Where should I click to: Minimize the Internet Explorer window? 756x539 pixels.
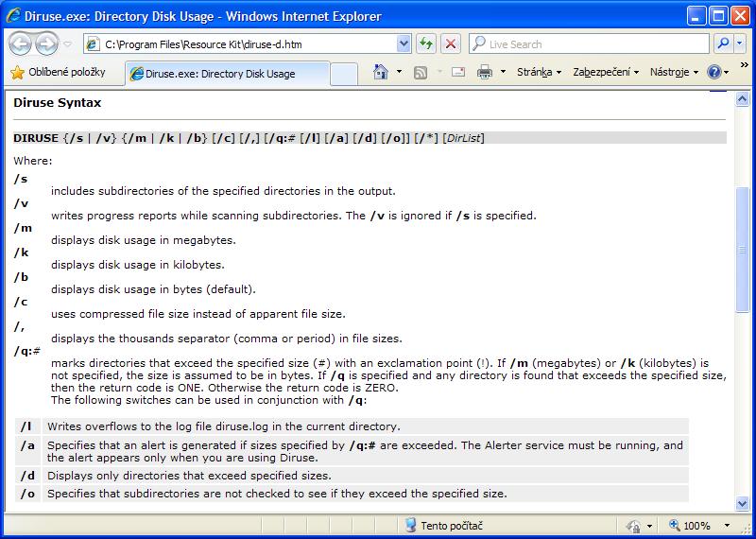tap(696, 16)
